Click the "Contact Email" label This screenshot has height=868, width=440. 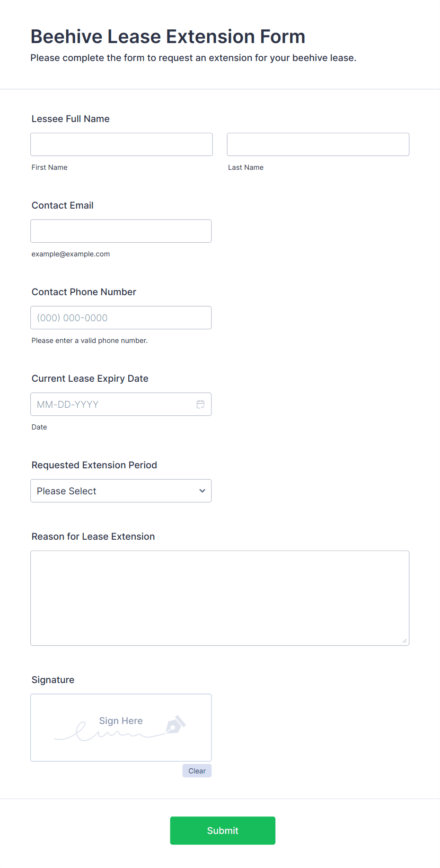62,205
